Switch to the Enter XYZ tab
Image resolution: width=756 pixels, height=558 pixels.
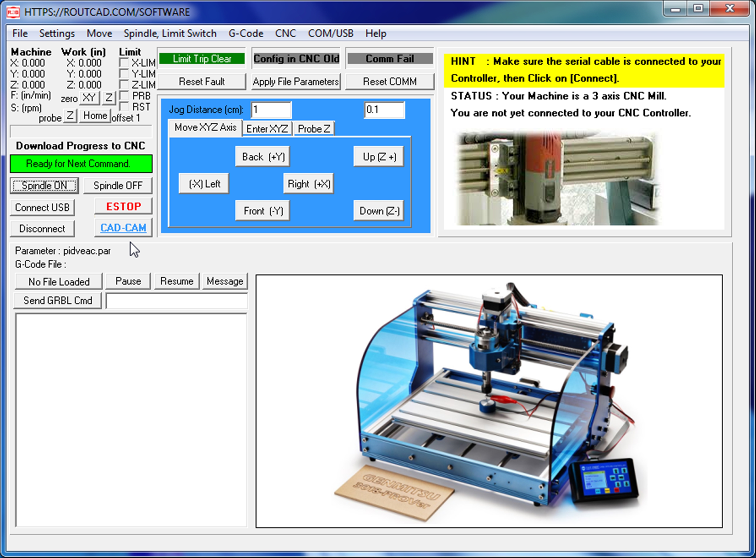(267, 129)
